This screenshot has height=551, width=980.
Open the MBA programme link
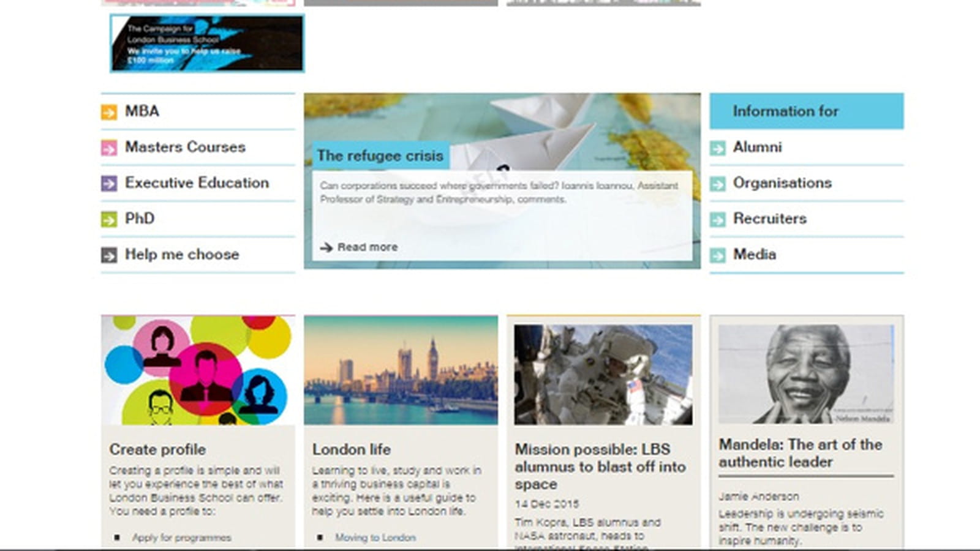click(142, 111)
